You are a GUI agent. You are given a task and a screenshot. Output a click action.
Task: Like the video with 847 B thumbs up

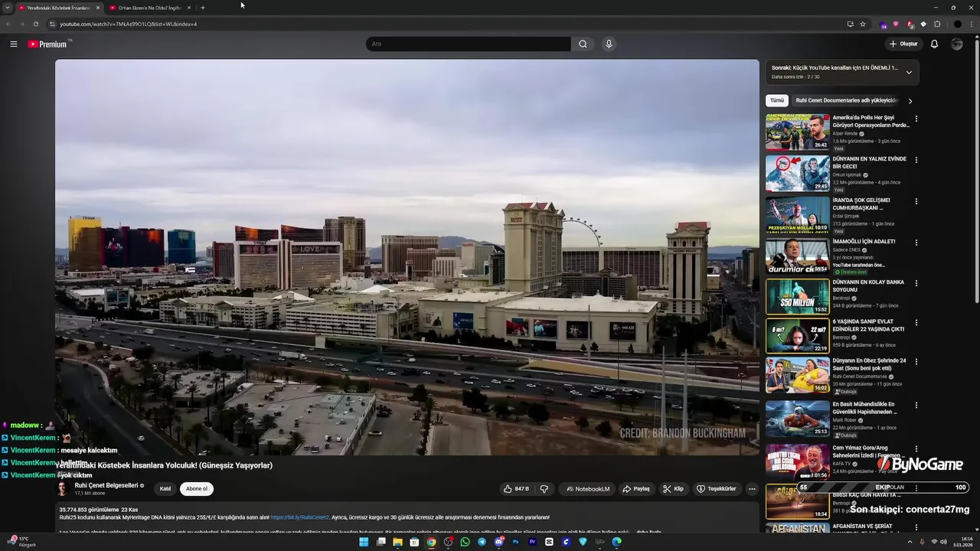(x=516, y=489)
